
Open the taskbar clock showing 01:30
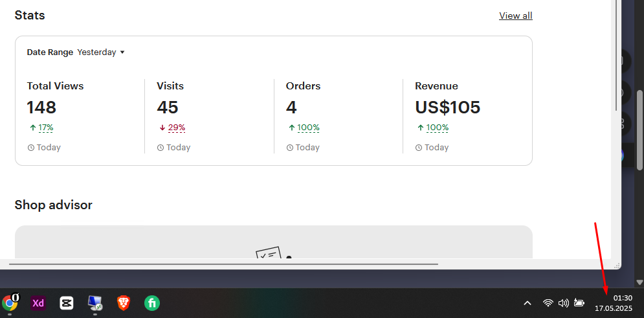point(614,303)
